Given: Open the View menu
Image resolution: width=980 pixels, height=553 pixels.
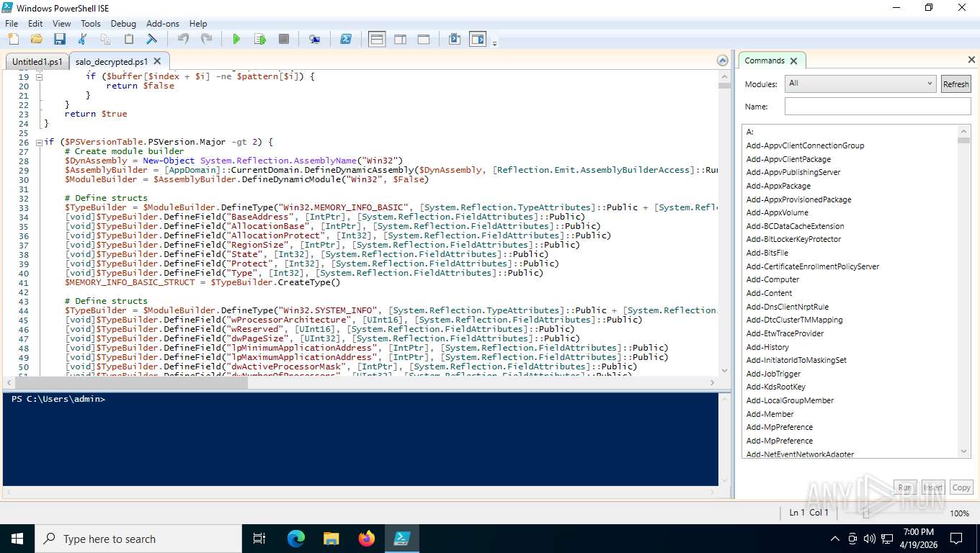Looking at the screenshot, I should coord(62,23).
